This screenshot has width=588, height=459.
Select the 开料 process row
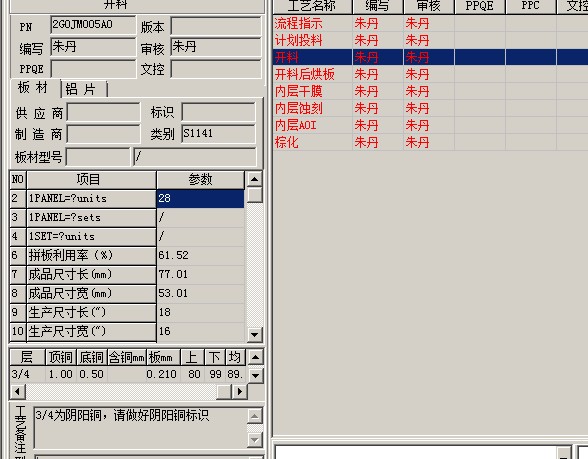[x=430, y=57]
